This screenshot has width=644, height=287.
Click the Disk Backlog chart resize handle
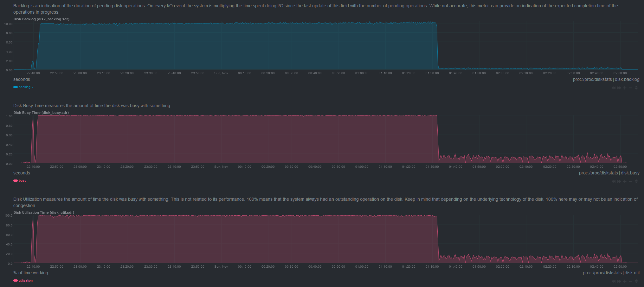[636, 88]
